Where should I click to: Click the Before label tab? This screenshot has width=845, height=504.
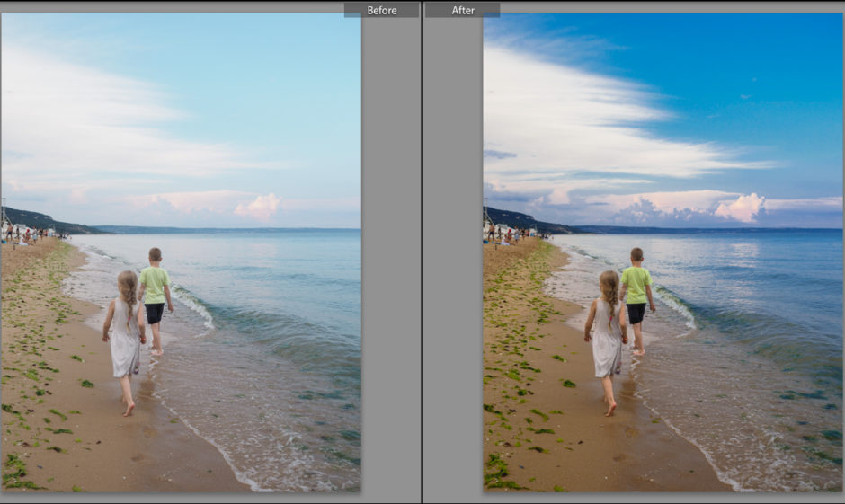(x=381, y=10)
